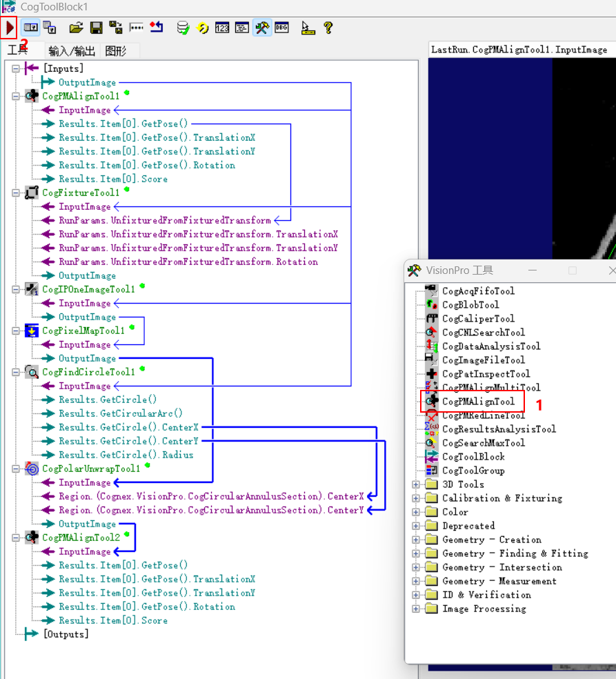Screen dimensions: 616x679
Task: Click the 123 results window icon
Action: [x=222, y=28]
